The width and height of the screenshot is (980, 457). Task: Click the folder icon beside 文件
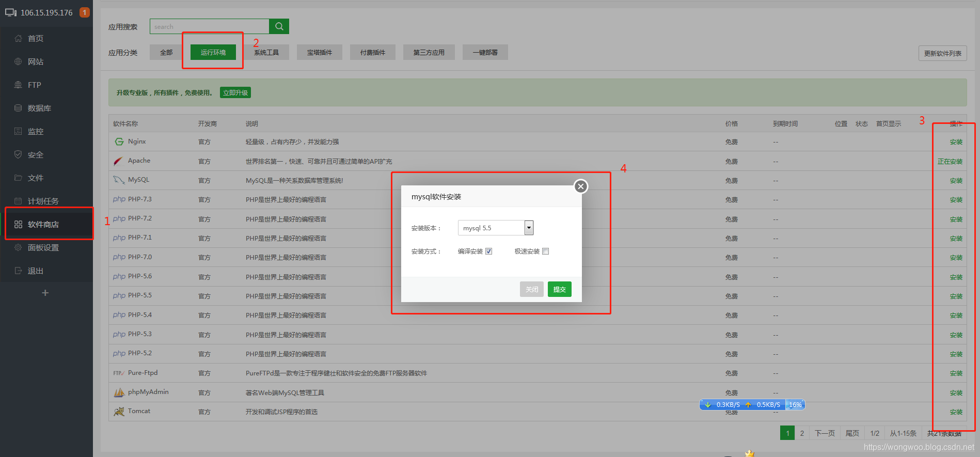(x=18, y=178)
